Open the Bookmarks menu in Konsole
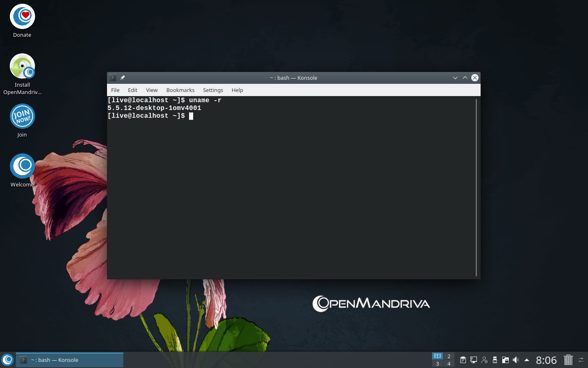Image resolution: width=588 pixels, height=368 pixels. (x=180, y=90)
